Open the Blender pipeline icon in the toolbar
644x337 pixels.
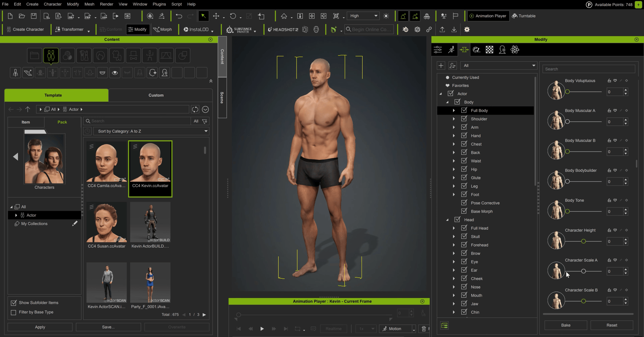point(405,29)
